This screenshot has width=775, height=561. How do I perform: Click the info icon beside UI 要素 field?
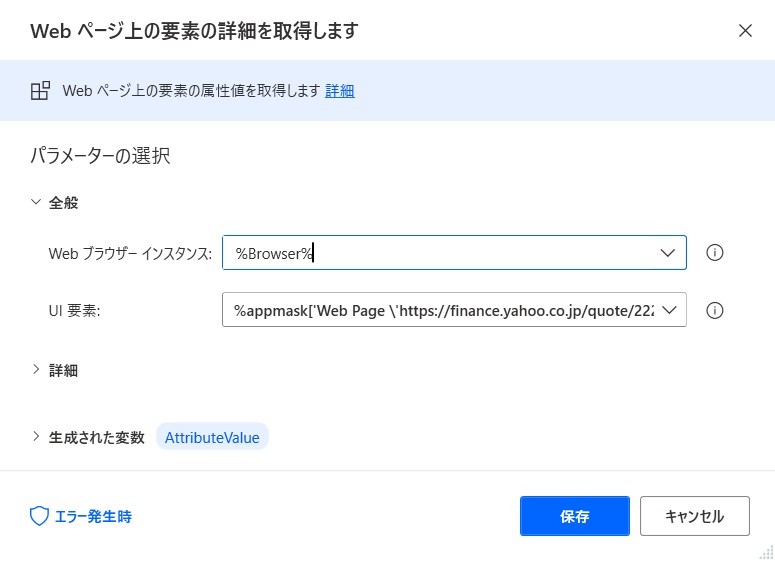point(714,310)
